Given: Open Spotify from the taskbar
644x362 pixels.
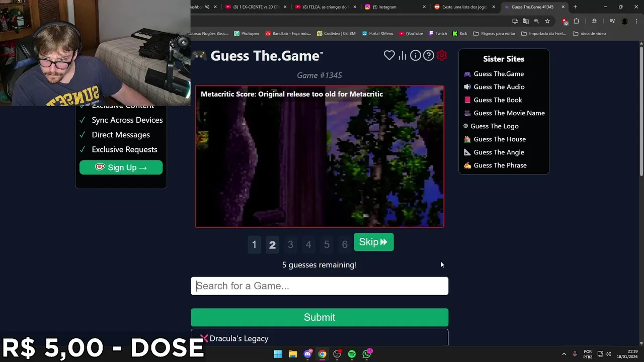Looking at the screenshot, I should 352,354.
